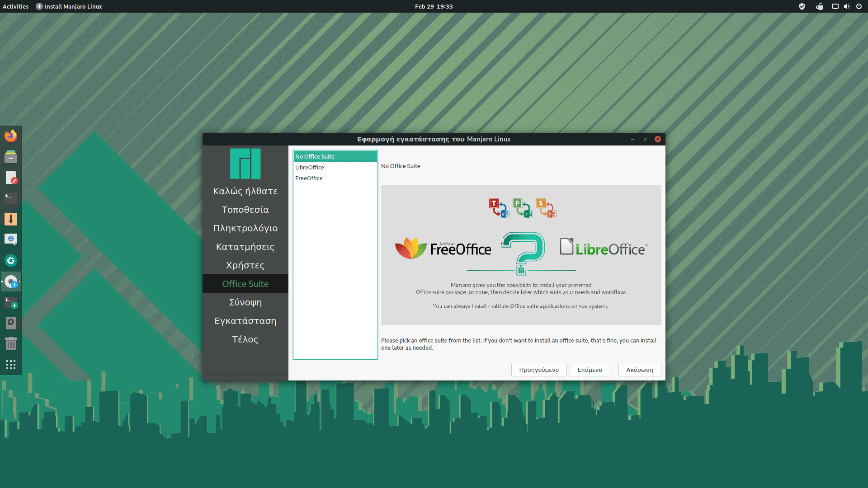
Task: Open the green camera shutter dock icon
Action: tap(11, 261)
